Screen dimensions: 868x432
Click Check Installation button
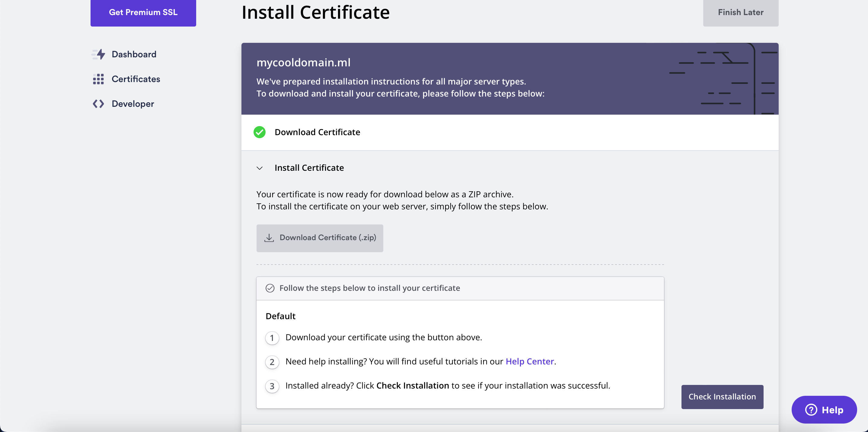(x=722, y=397)
